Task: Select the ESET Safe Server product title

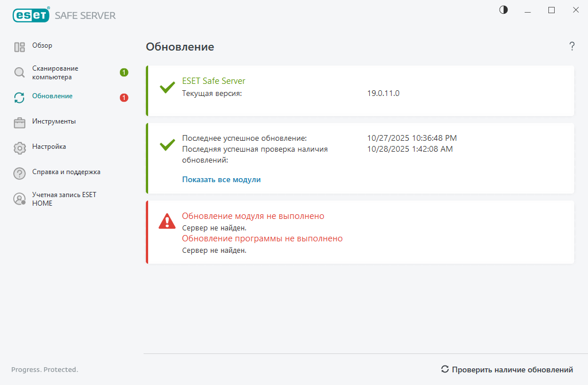Action: pos(214,81)
